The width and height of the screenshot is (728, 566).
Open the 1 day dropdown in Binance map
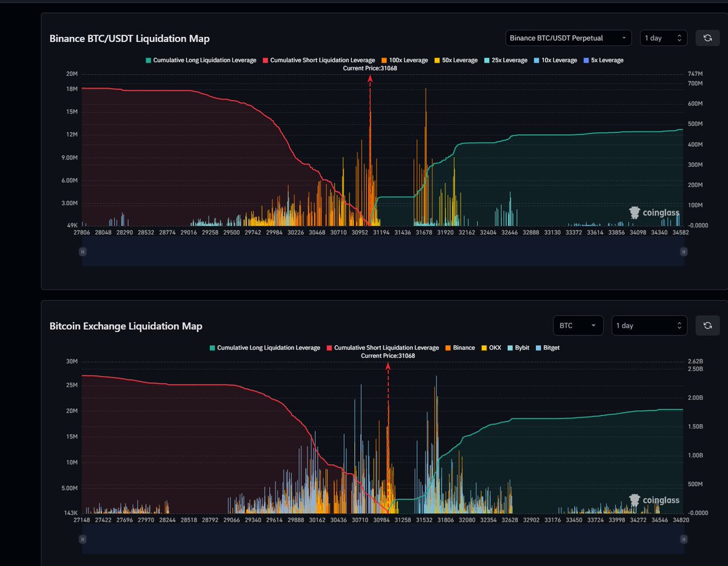tap(664, 38)
